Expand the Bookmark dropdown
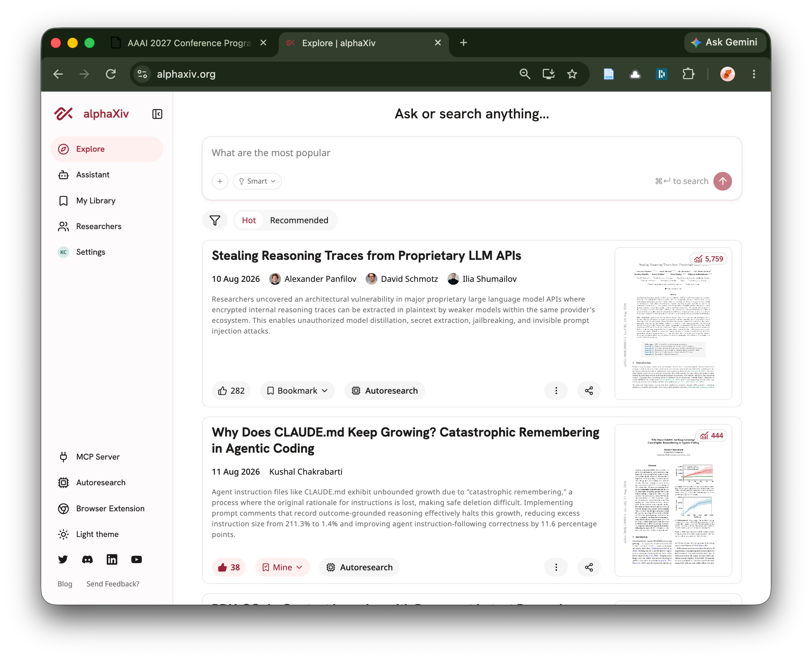The width and height of the screenshot is (812, 659). [297, 391]
